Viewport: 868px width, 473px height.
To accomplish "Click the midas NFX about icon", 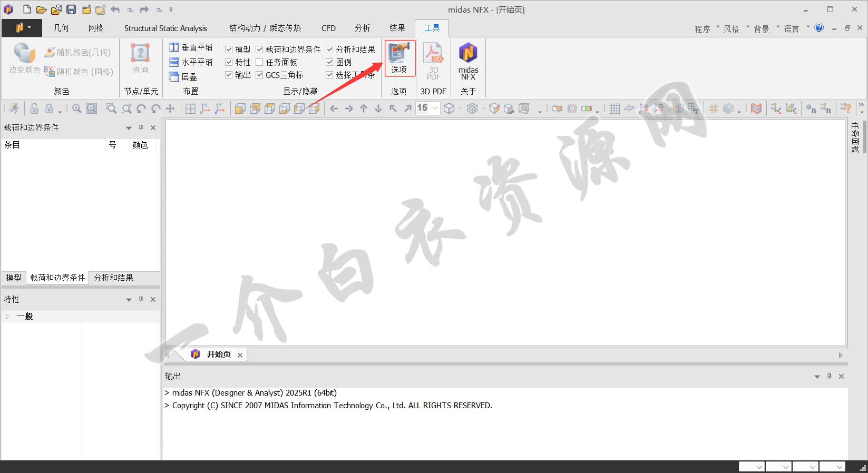I will (468, 61).
